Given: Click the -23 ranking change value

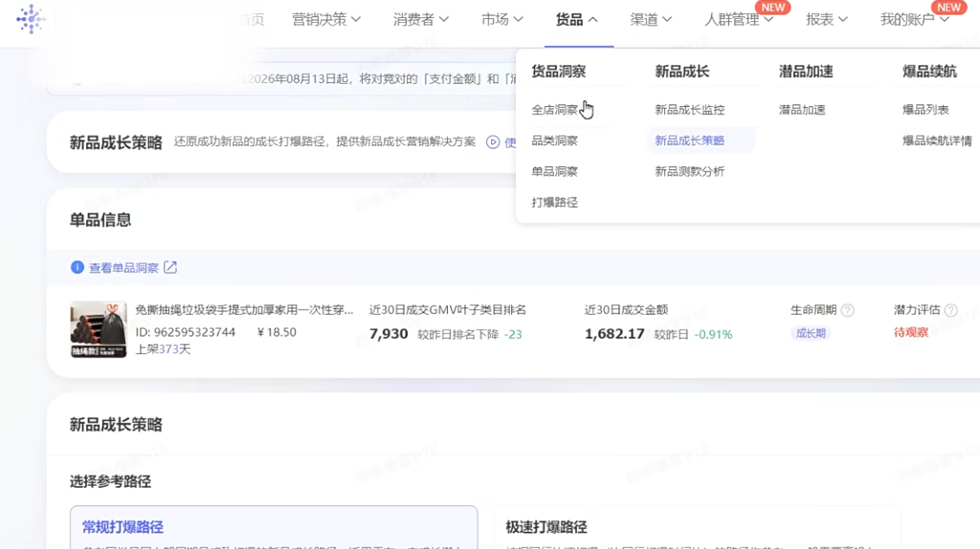Looking at the screenshot, I should pyautogui.click(x=513, y=335).
